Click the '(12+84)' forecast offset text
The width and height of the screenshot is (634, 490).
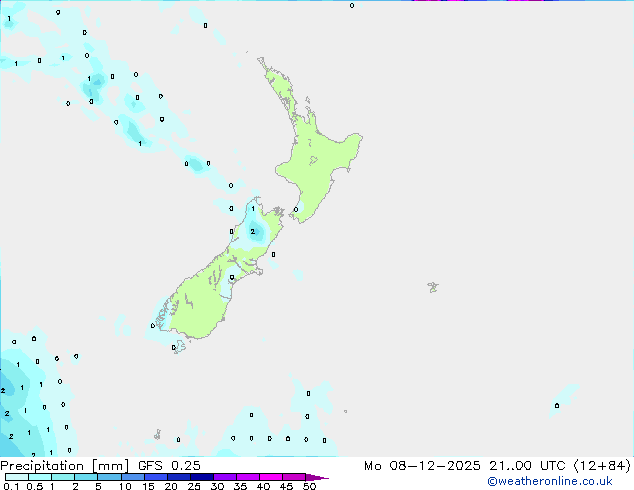pos(602,466)
